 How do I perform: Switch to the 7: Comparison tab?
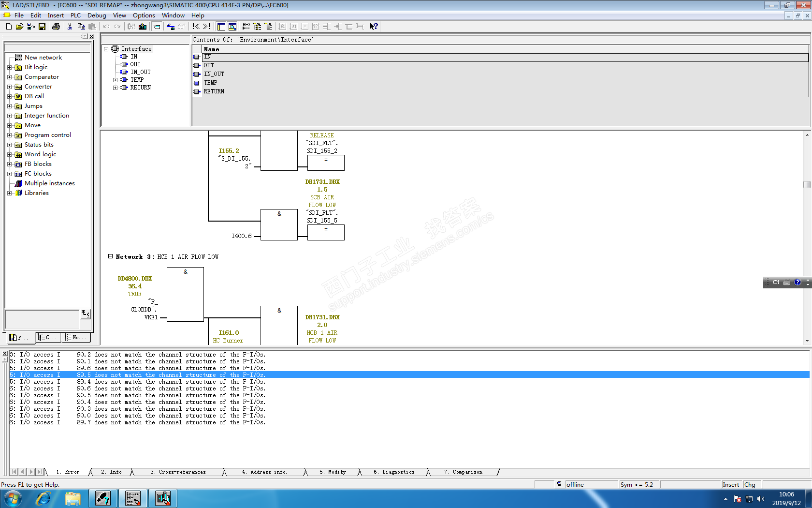tap(463, 472)
